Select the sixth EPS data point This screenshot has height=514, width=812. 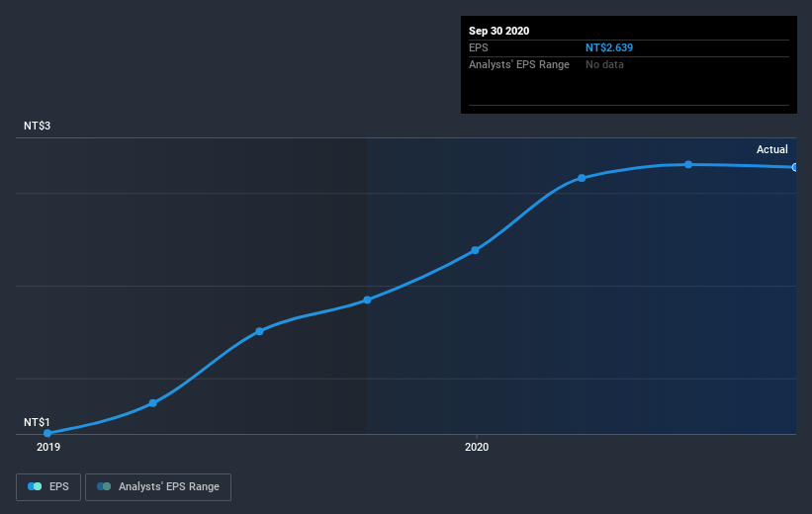pos(582,178)
